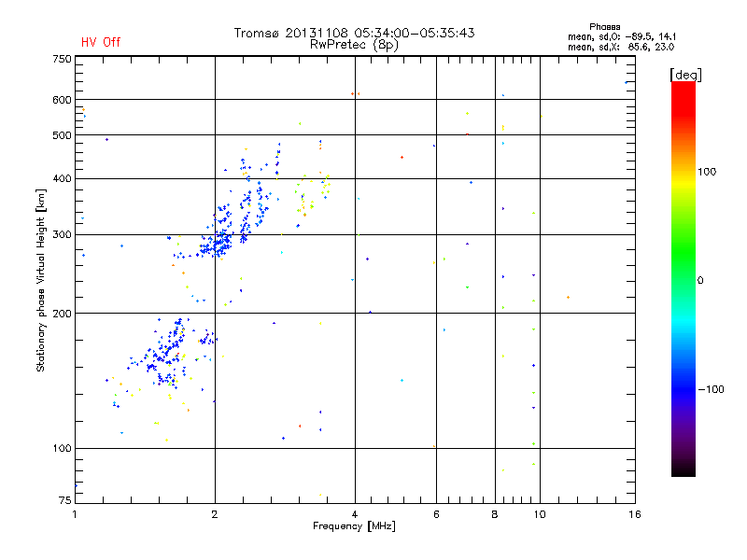This screenshot has width=747, height=560.
Task: Select the "mean, sd,X: 85.6, 23.0" line
Action: (621, 48)
